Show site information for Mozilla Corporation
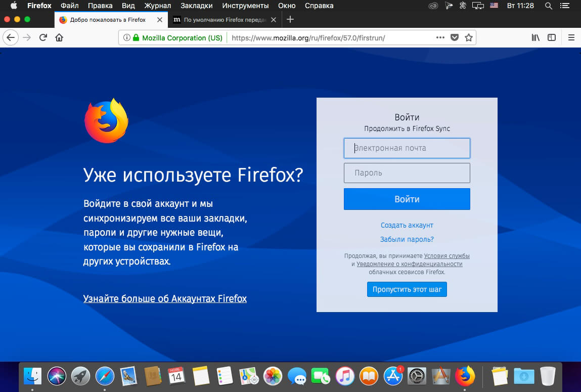The image size is (581, 392). [x=127, y=37]
